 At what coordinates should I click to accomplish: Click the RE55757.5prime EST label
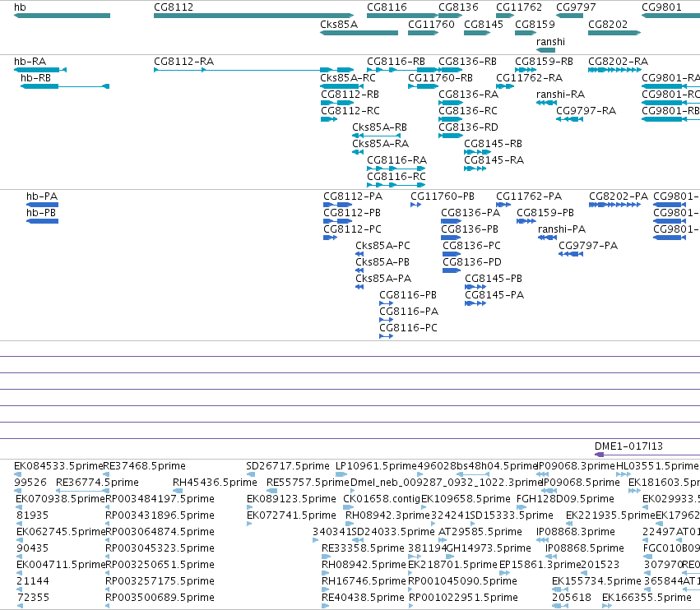308,483
